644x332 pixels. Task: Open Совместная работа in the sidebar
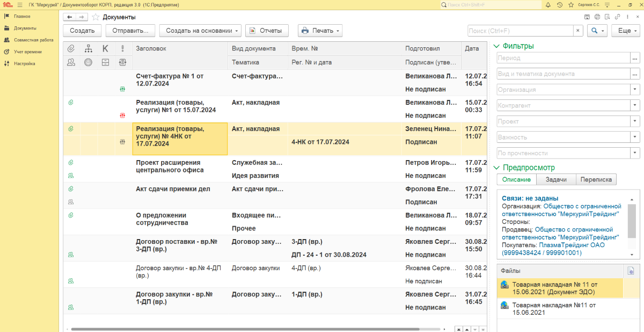point(33,40)
